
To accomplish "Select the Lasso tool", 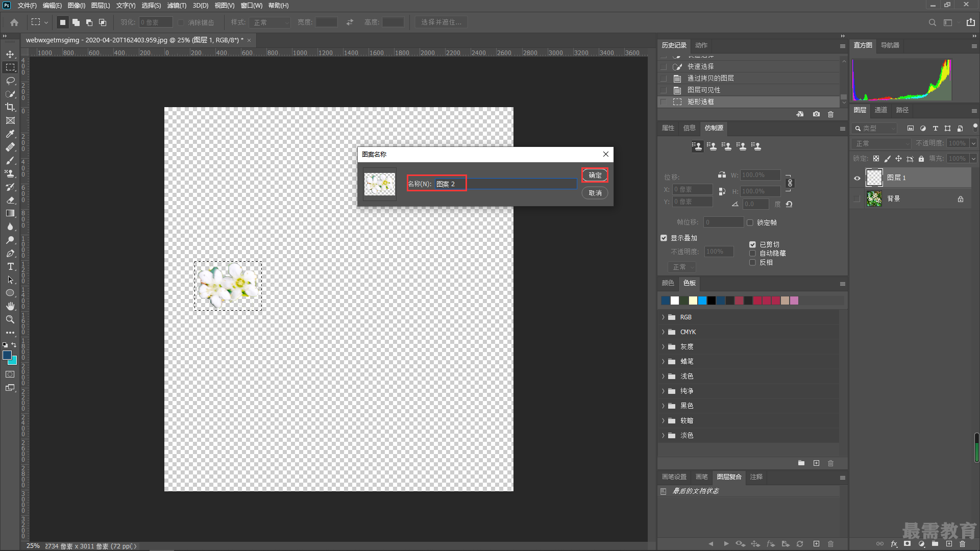I will point(10,81).
